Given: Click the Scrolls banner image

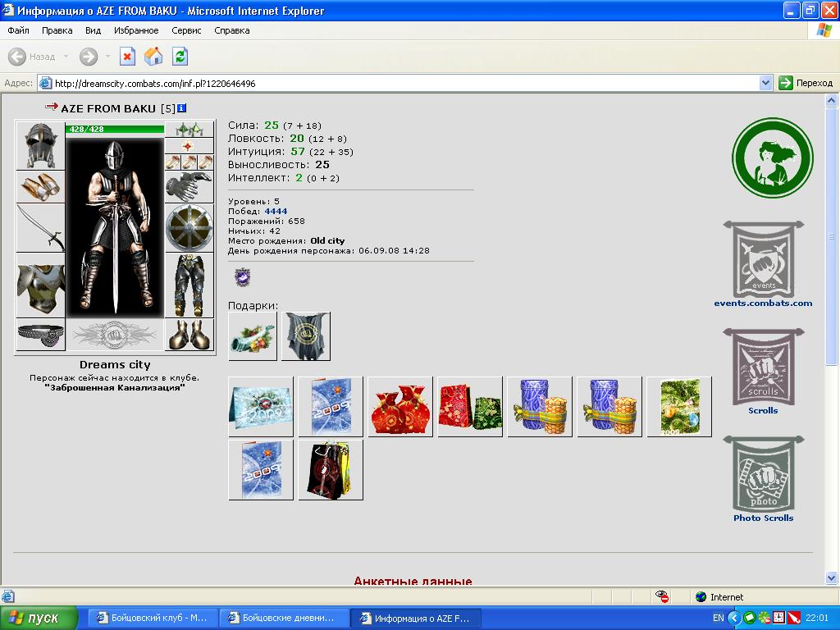Looking at the screenshot, I should [x=764, y=367].
